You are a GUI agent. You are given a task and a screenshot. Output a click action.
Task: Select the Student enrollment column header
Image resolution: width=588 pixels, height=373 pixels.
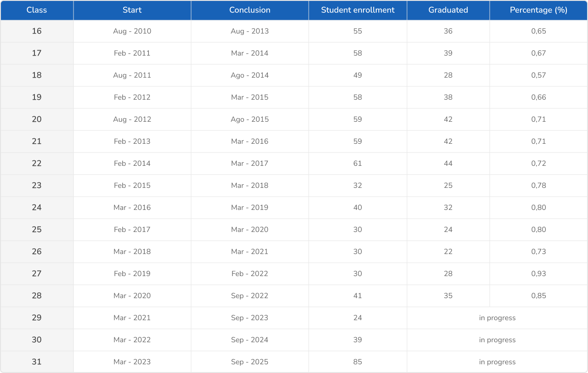click(358, 10)
